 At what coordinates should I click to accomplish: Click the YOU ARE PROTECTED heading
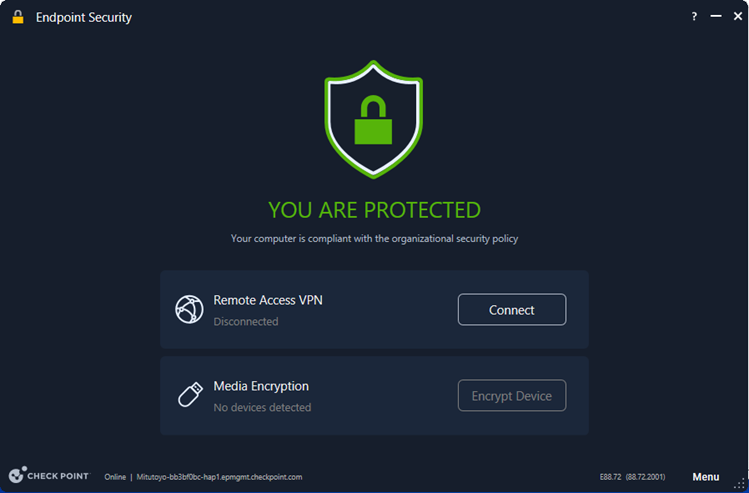click(374, 210)
